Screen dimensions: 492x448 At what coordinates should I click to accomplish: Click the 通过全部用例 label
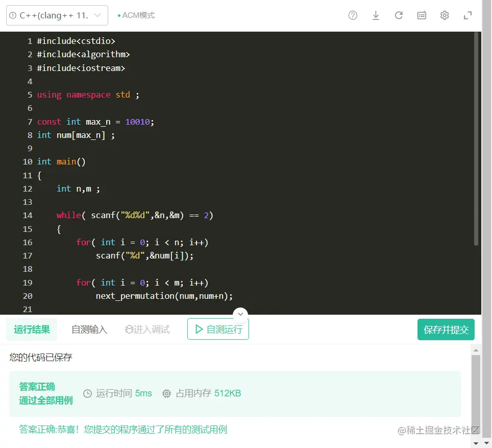click(46, 400)
